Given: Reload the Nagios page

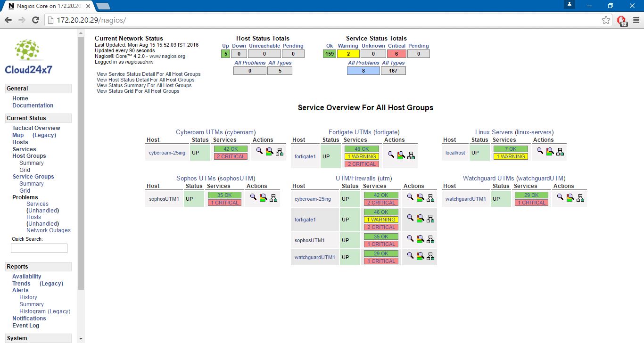Looking at the screenshot, I should pos(35,20).
